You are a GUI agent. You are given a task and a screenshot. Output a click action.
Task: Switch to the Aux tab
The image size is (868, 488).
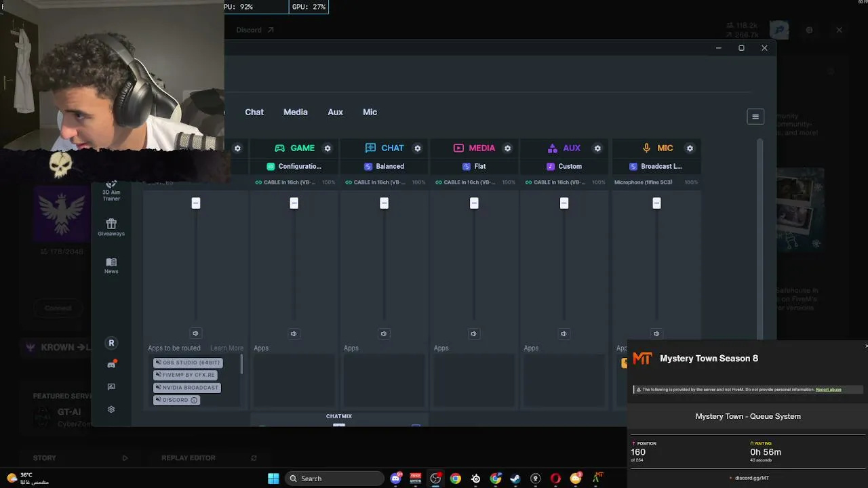[x=336, y=112]
